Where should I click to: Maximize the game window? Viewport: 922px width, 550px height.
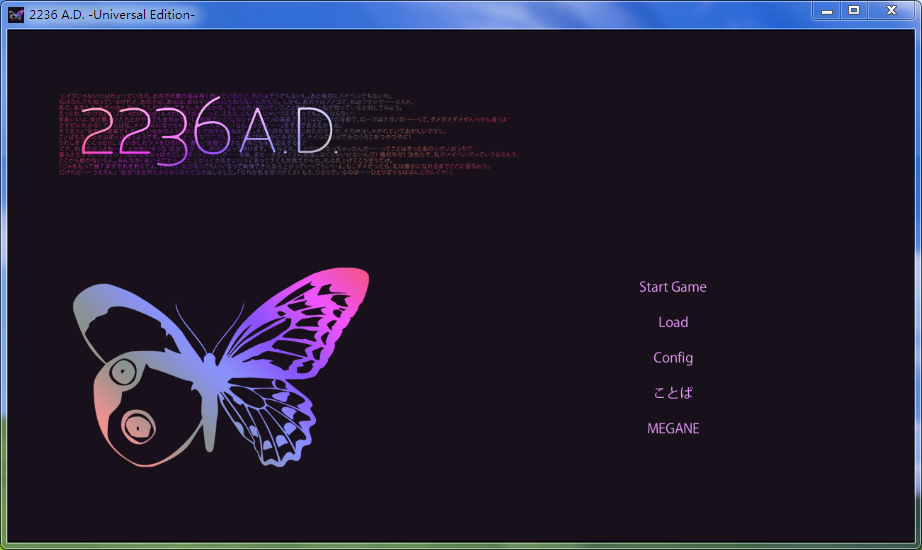(x=854, y=11)
